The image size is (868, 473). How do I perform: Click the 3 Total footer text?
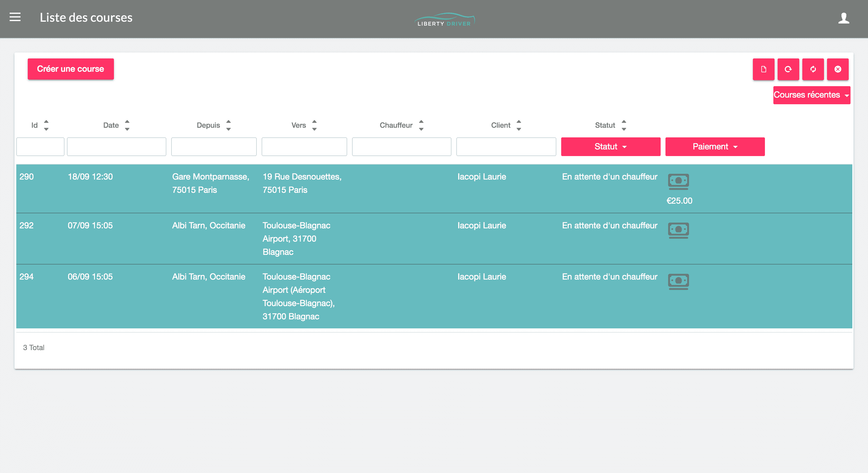33,348
